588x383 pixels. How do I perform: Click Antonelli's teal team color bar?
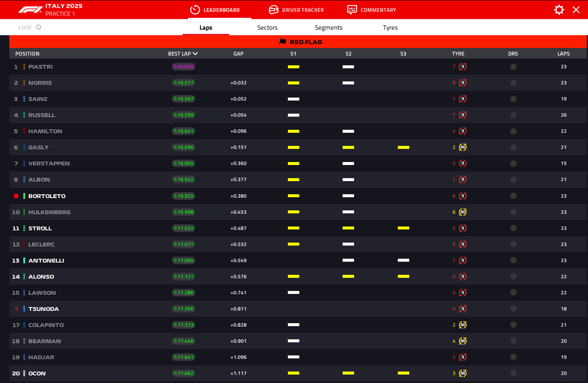[24, 260]
